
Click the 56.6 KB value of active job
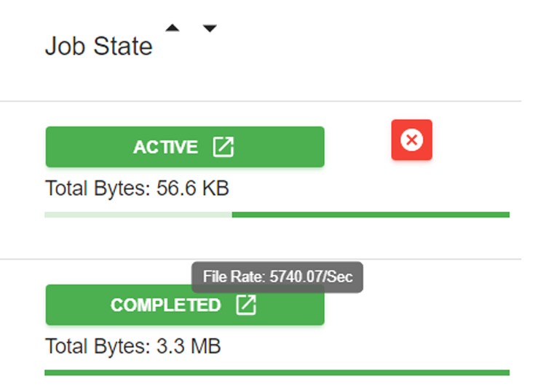coord(193,188)
